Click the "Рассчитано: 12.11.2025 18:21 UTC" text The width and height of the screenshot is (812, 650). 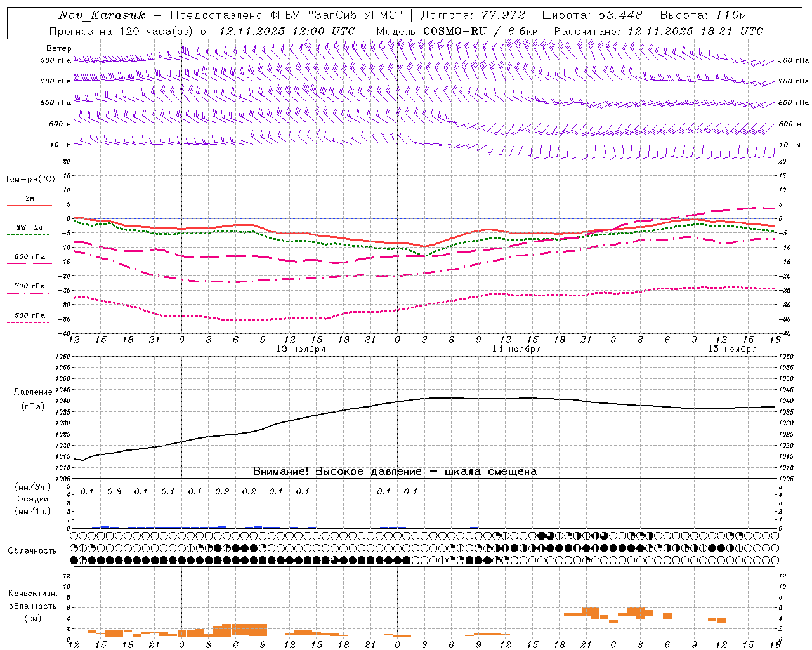[x=658, y=31]
